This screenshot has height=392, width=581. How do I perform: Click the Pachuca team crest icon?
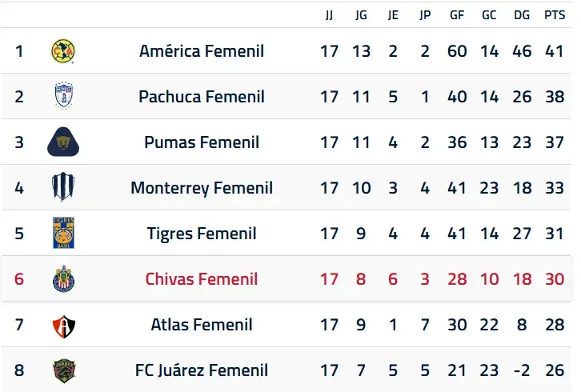pos(64,96)
